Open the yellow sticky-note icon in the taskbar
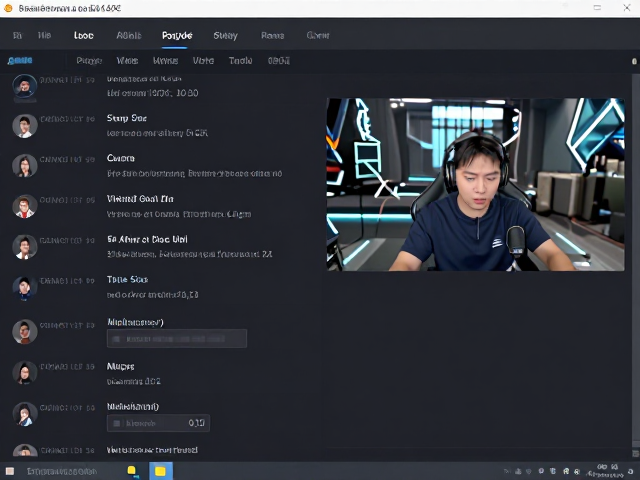Image resolution: width=640 pixels, height=480 pixels. [x=133, y=471]
